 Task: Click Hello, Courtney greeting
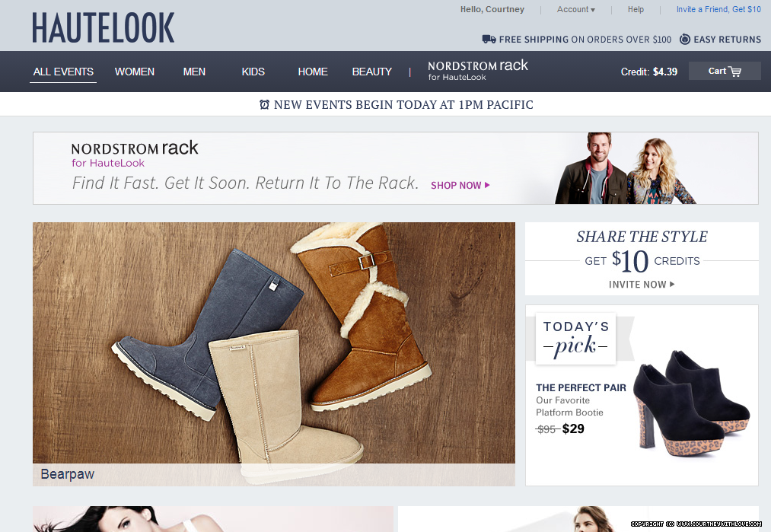(x=492, y=9)
